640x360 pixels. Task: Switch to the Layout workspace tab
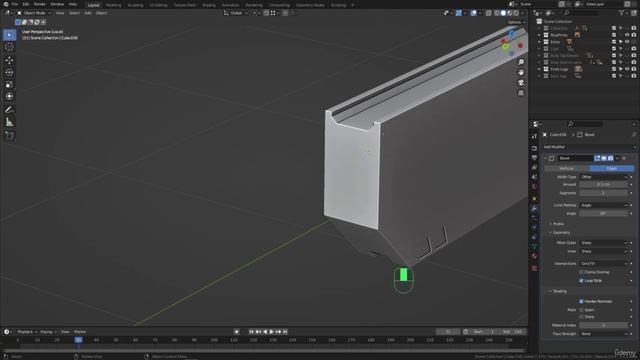click(x=93, y=5)
